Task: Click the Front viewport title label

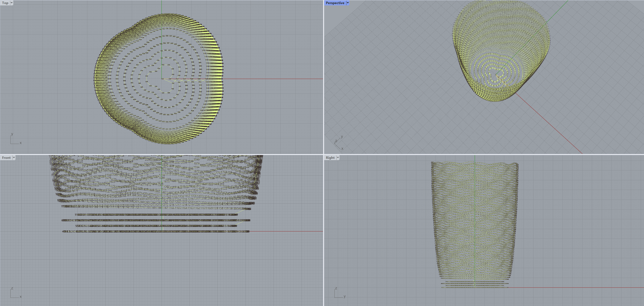Action: click(7, 158)
